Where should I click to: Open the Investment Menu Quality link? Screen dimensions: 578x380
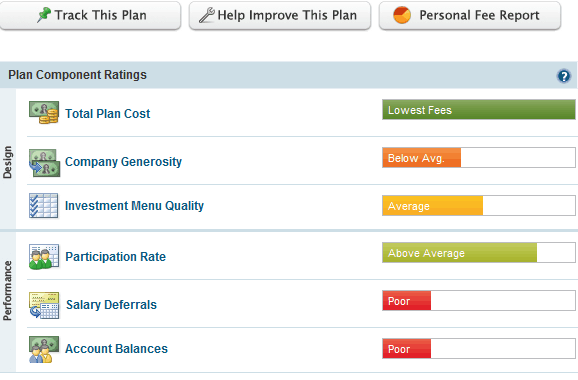click(135, 206)
